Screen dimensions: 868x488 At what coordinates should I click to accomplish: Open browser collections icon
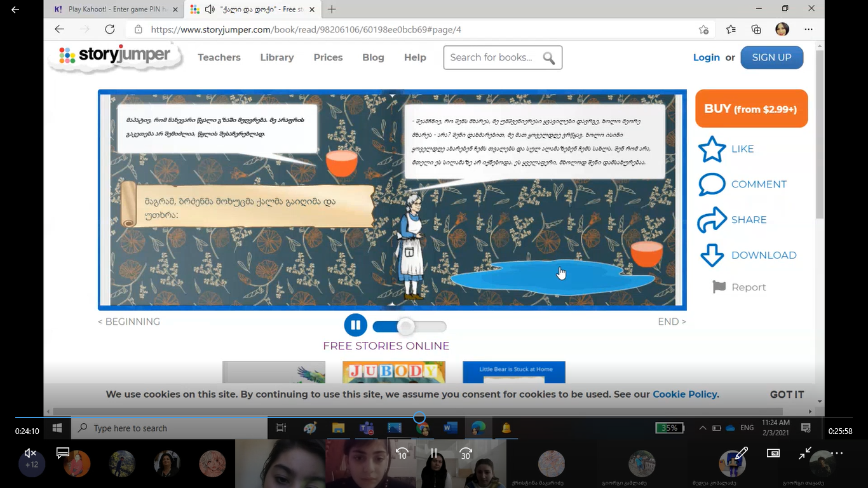[x=756, y=29]
